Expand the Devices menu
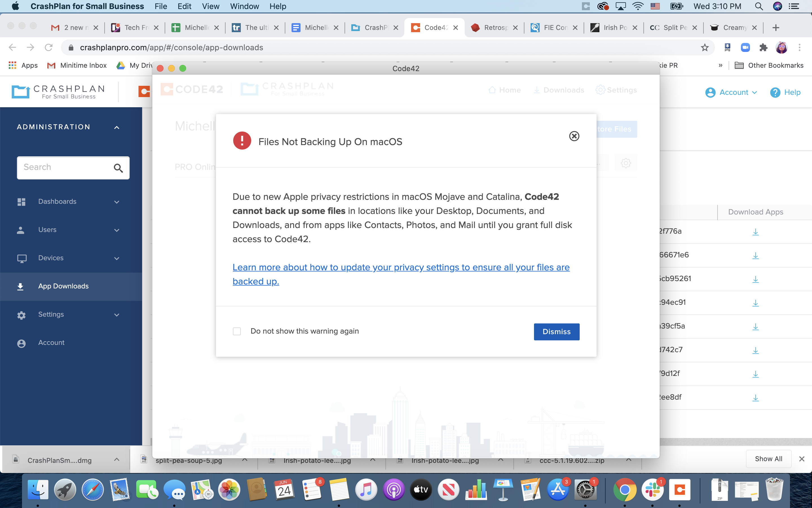This screenshot has width=812, height=508. 117,258
